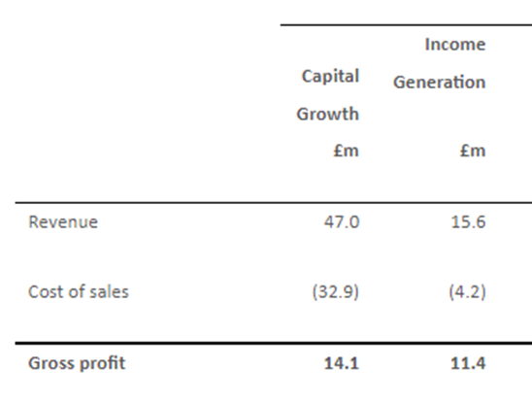This screenshot has width=532, height=404.
Task: Click the cost of sales figure (4.2)
Action: (467, 292)
